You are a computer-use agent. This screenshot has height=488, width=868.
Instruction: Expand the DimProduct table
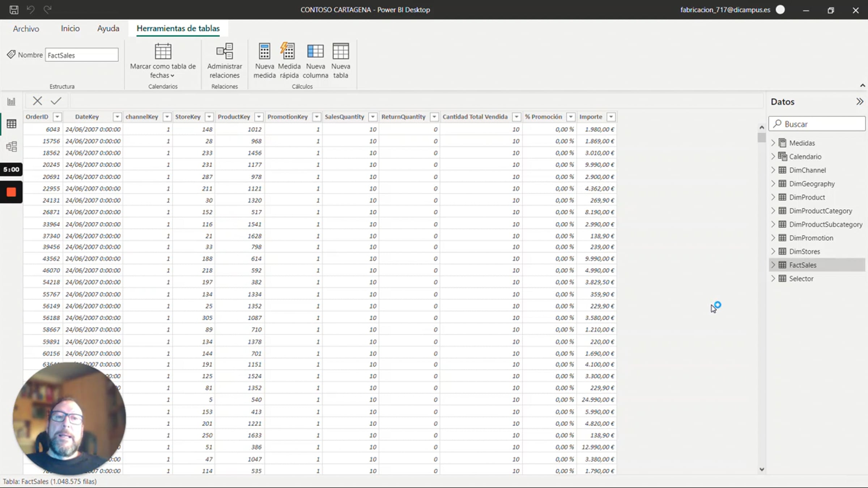(773, 197)
